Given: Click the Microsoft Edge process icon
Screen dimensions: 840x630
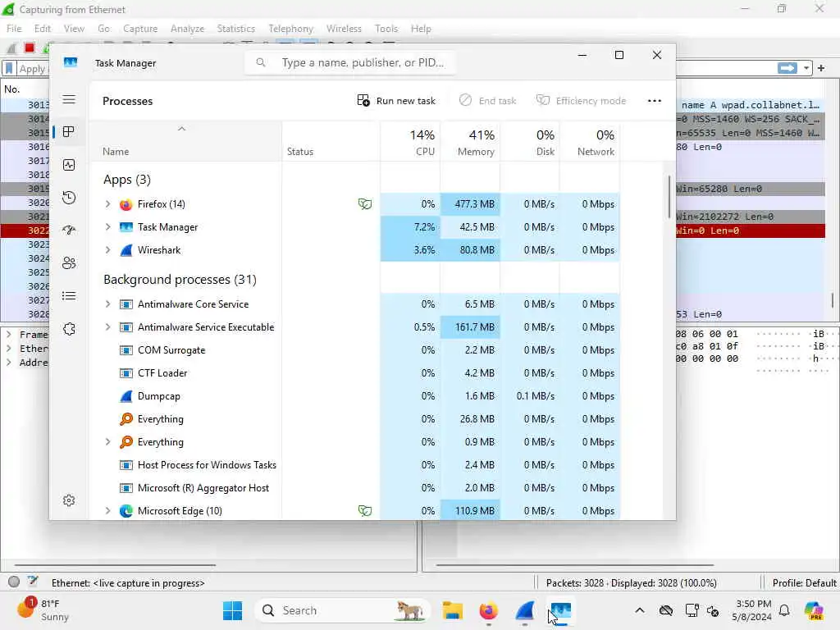Looking at the screenshot, I should coord(126,511).
